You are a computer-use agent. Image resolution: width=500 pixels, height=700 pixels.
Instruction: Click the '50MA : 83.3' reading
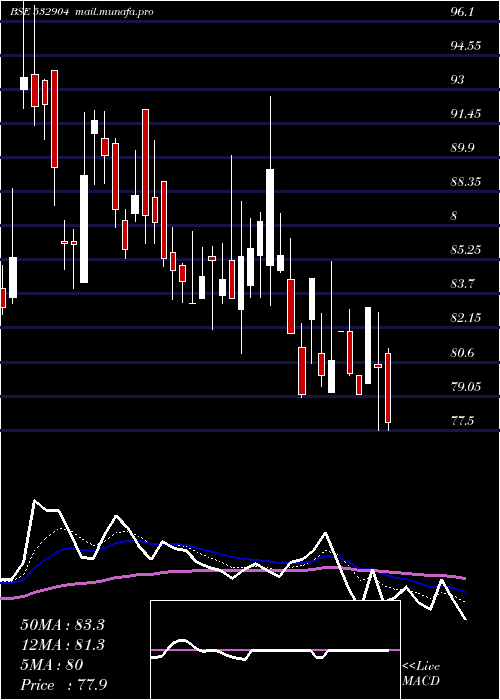tap(62, 625)
